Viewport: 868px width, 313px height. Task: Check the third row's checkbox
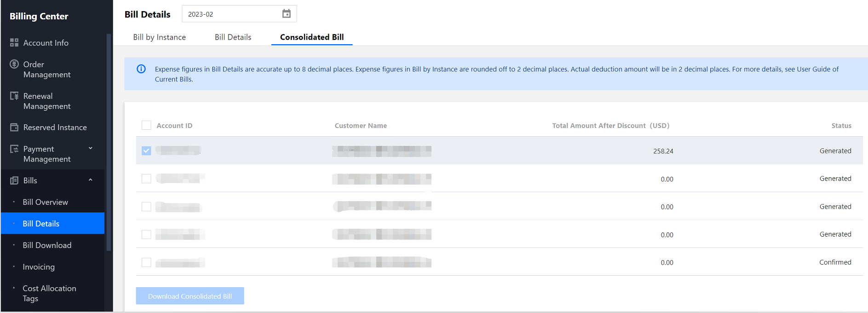(146, 207)
